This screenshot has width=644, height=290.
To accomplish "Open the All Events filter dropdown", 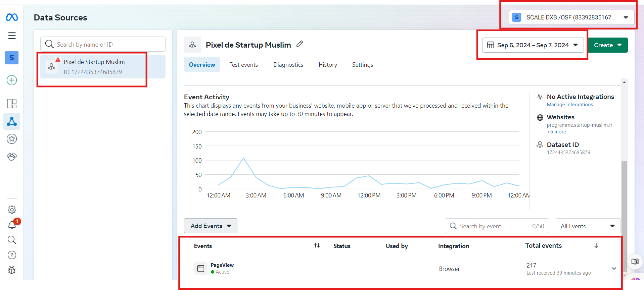I will click(x=588, y=226).
